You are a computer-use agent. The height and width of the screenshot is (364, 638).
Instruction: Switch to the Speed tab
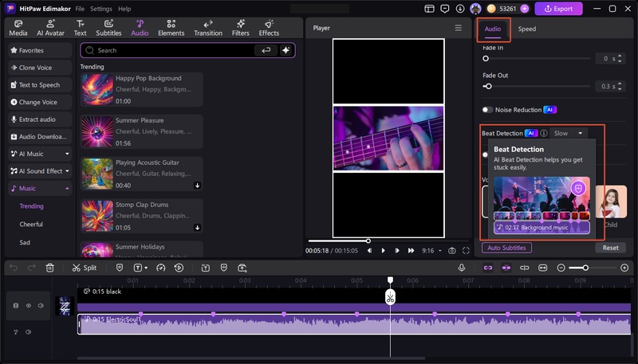coord(526,29)
